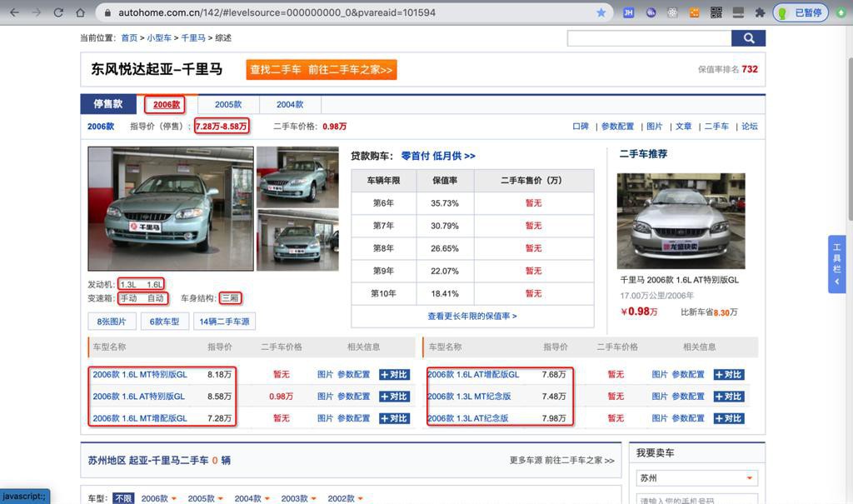The image size is (853, 504).
Task: Click the browser forward arrow
Action: 37,12
